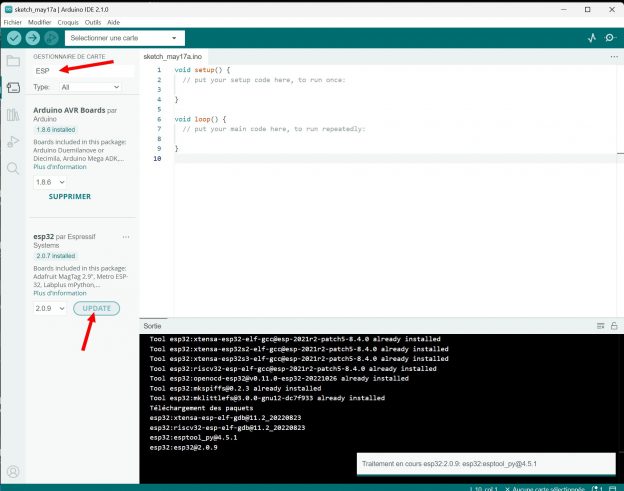
Task: Open the Serial Monitor icon at top right
Action: click(x=610, y=37)
